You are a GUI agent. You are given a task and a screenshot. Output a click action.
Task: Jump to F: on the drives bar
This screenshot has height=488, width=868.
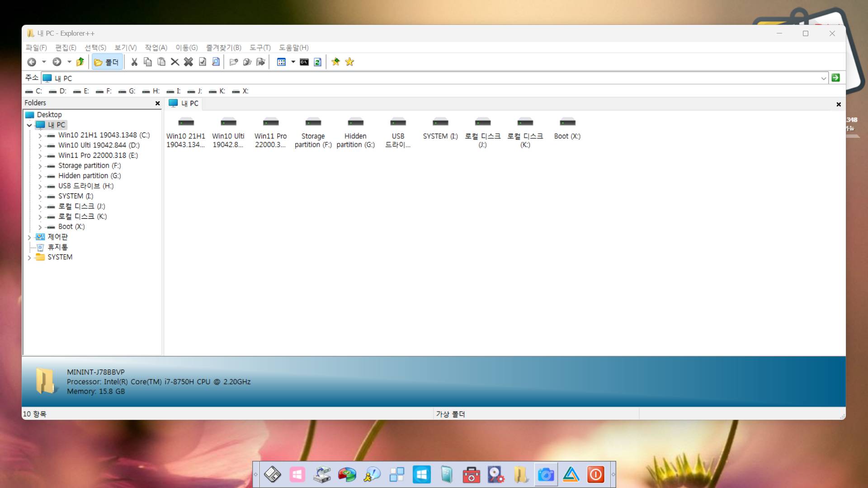[104, 91]
